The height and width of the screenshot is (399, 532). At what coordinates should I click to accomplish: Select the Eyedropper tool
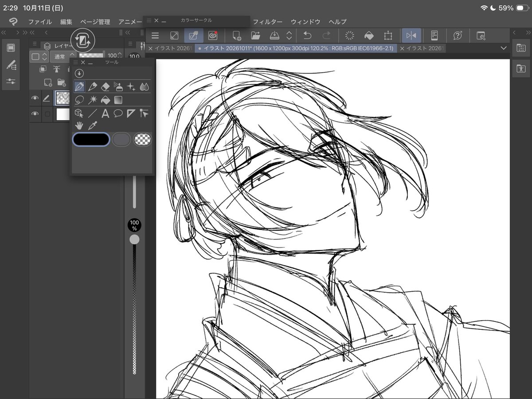pyautogui.click(x=92, y=126)
